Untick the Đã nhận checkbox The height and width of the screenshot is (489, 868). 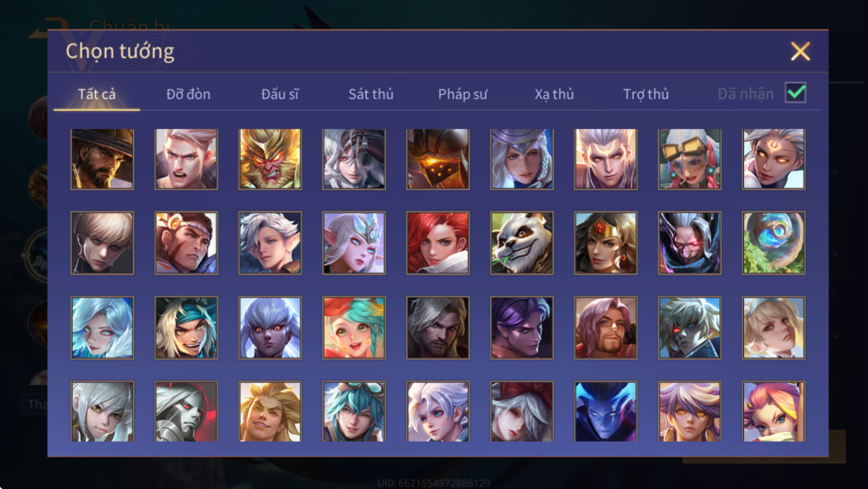click(795, 93)
